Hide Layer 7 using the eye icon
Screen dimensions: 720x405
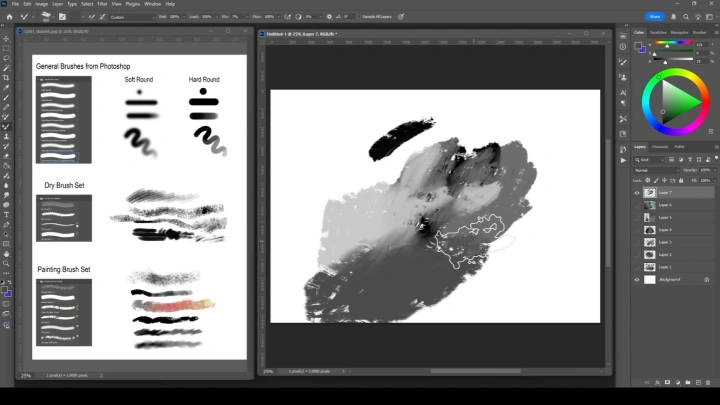(637, 193)
